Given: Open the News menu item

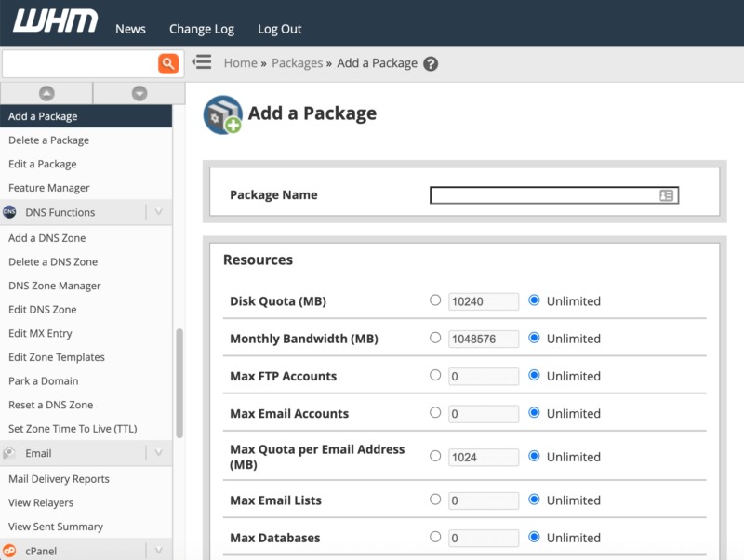Looking at the screenshot, I should (130, 29).
